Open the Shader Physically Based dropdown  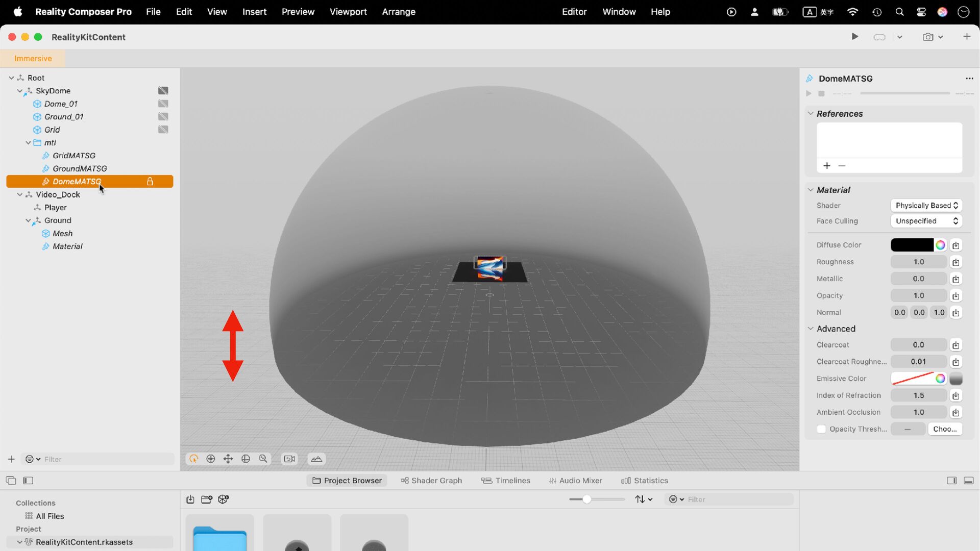point(926,206)
